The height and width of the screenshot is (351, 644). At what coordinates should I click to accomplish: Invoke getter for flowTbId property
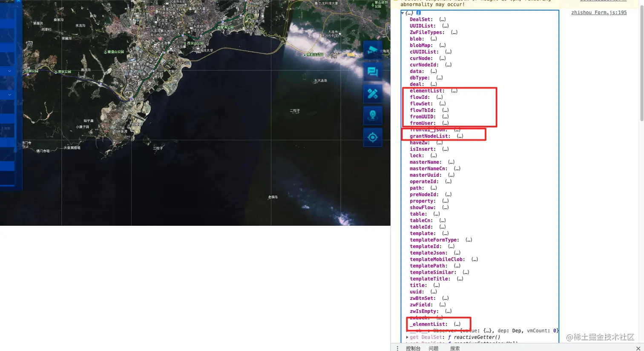coord(446,110)
